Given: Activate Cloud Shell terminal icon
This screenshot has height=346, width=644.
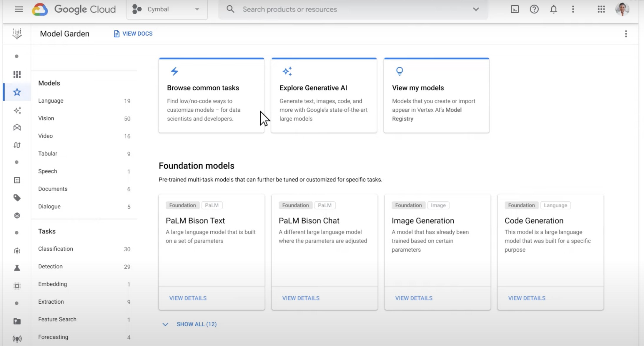Looking at the screenshot, I should click(515, 9).
